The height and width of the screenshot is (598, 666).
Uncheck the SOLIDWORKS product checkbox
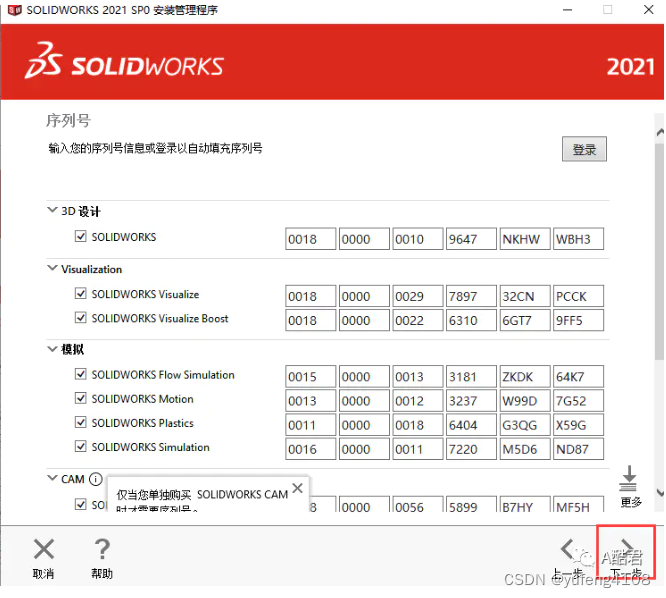(x=81, y=236)
